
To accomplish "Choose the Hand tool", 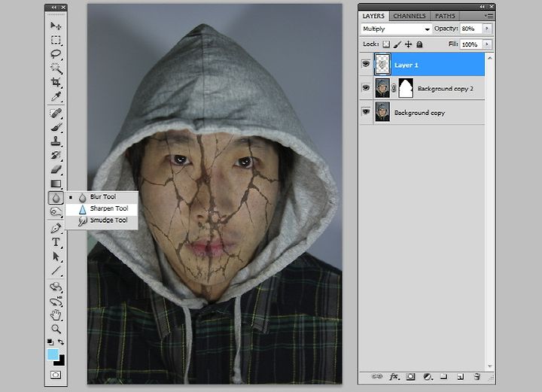I will click(x=56, y=315).
